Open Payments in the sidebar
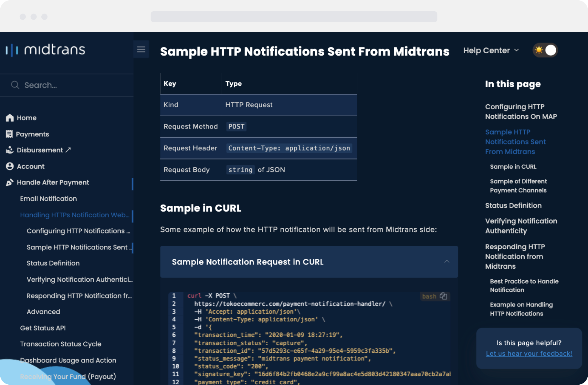 [32, 134]
